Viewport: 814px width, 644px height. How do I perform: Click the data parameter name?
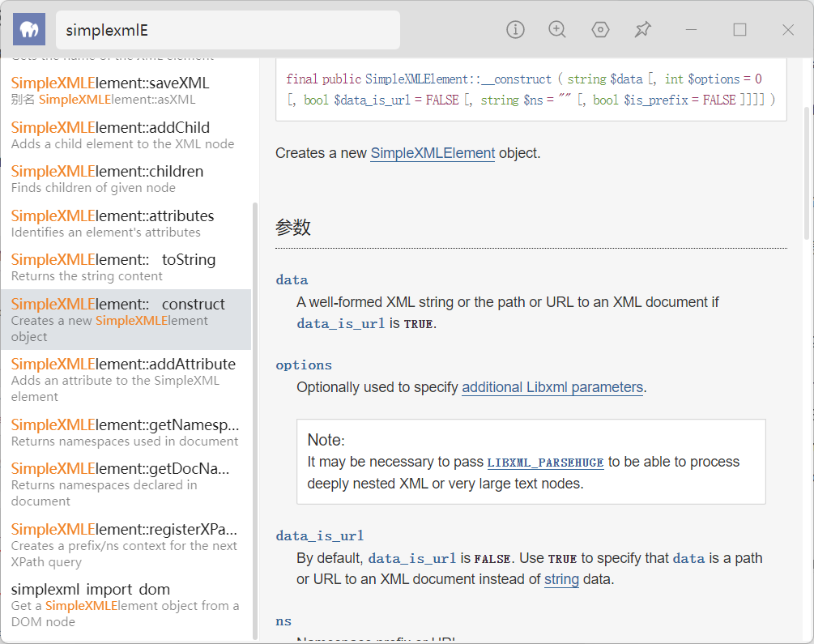click(292, 280)
